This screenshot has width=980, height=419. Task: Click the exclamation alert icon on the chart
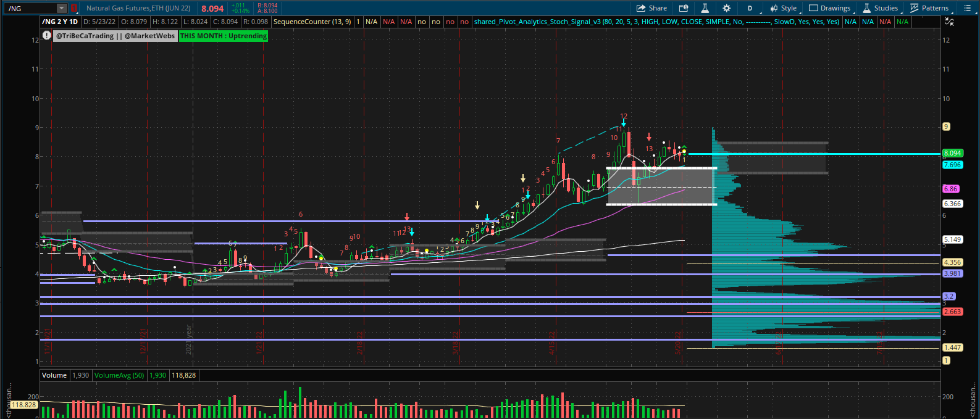pyautogui.click(x=47, y=36)
